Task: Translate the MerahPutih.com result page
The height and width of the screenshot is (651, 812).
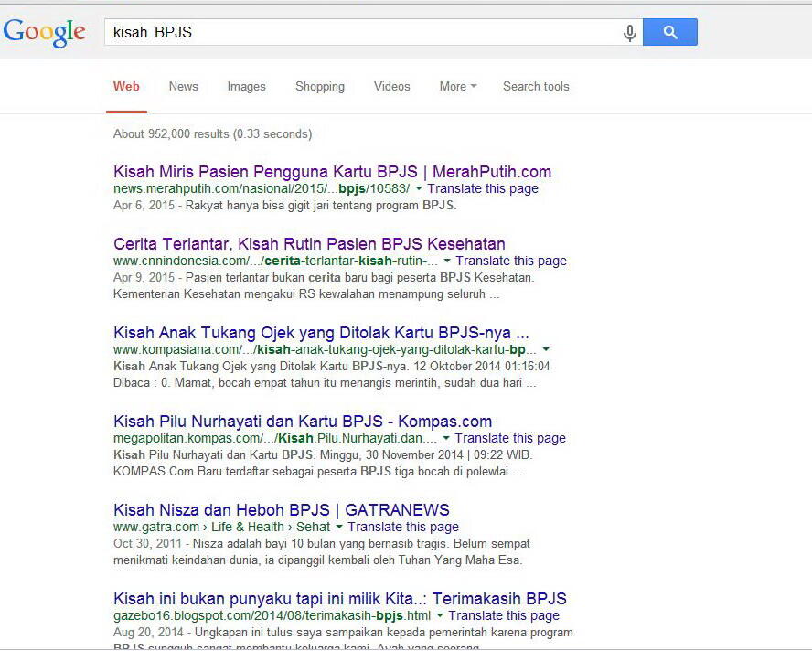Action: [x=483, y=188]
